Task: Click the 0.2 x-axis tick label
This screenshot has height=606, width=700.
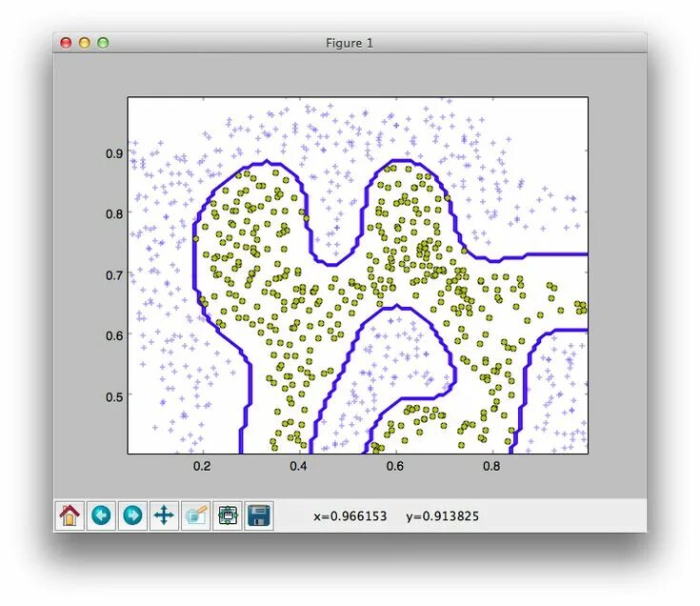Action: 202,466
